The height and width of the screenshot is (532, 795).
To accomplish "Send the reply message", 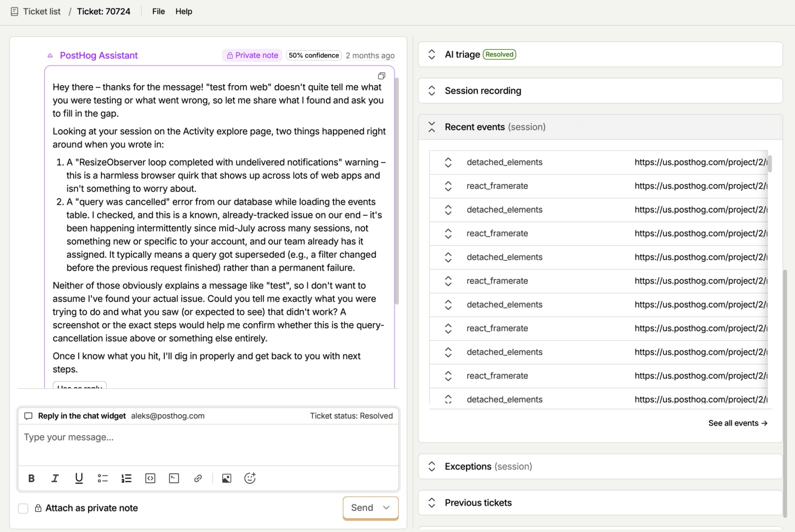I will point(362,508).
